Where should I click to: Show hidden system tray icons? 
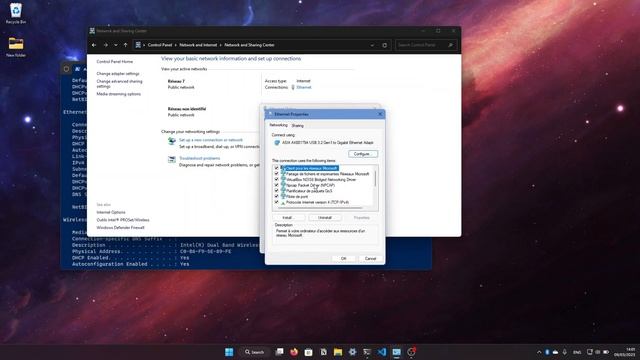point(539,352)
